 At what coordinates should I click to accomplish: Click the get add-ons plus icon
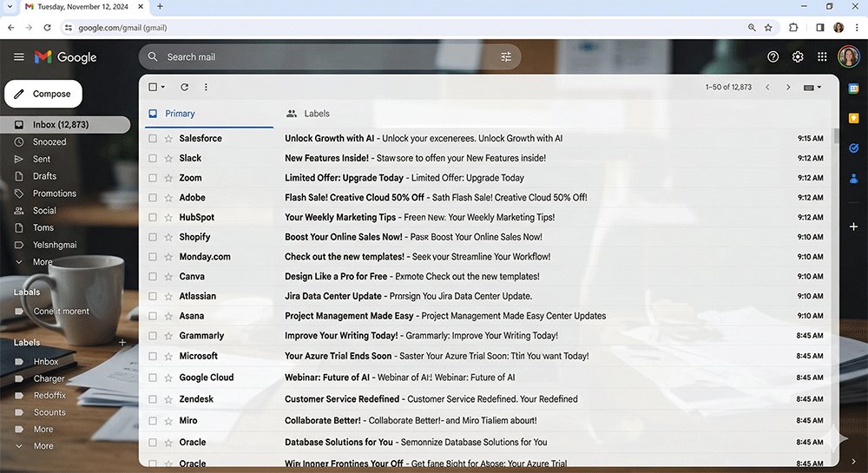853,227
